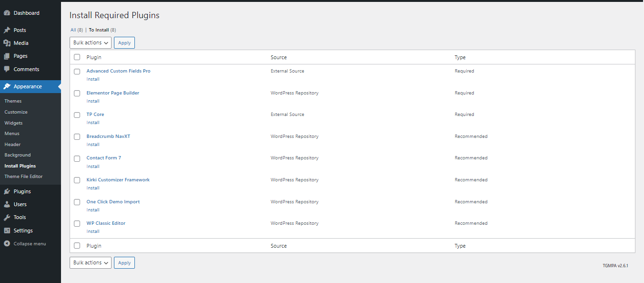Screen dimensions: 644x283
Task: Check the Contact Form 7 checkbox
Action: (77, 158)
